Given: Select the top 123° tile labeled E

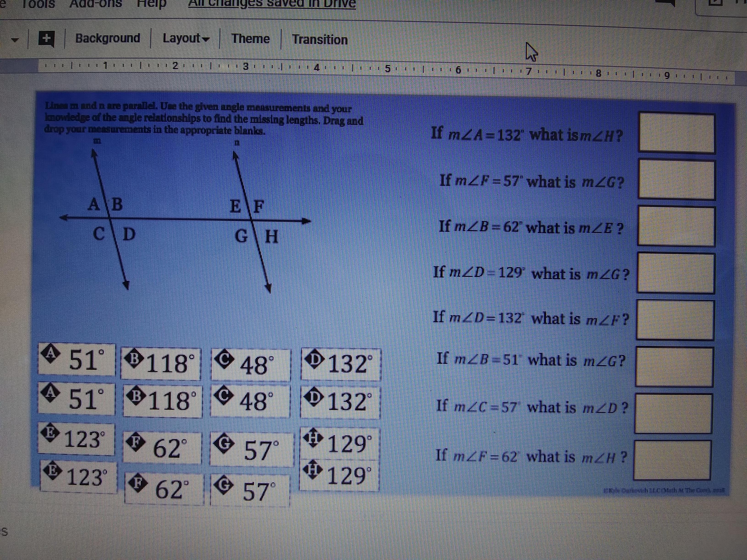Looking at the screenshot, I should pyautogui.click(x=76, y=439).
